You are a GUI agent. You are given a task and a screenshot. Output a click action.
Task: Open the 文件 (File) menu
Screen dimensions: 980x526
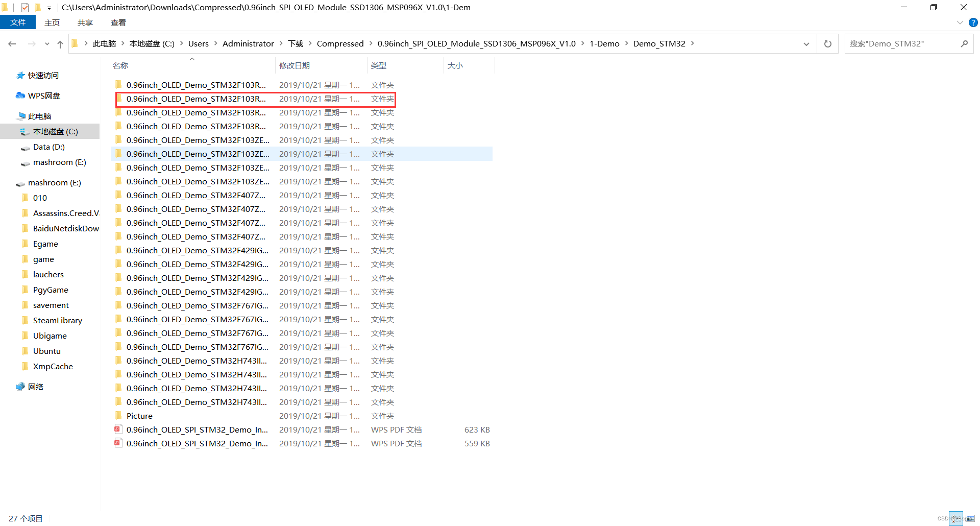(x=18, y=22)
